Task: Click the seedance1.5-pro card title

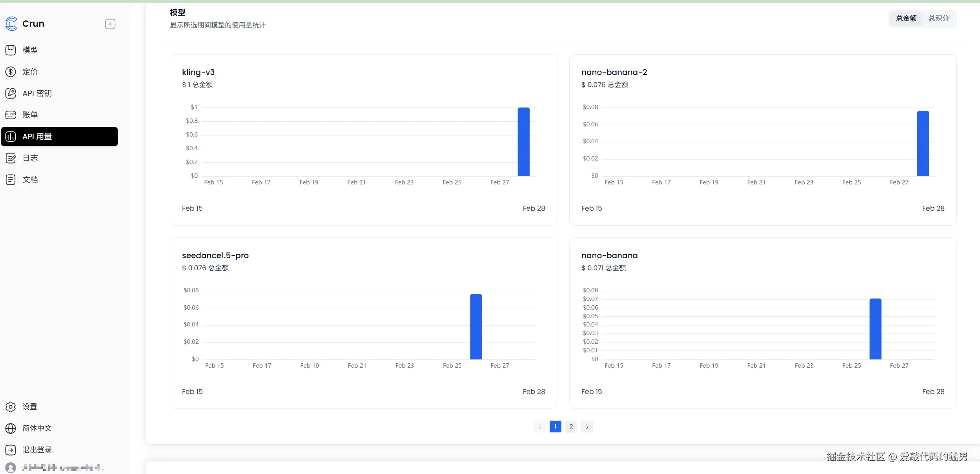Action: 215,255
